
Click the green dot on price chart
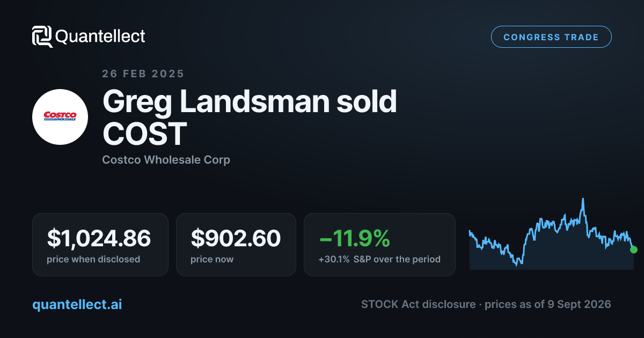(x=633, y=249)
